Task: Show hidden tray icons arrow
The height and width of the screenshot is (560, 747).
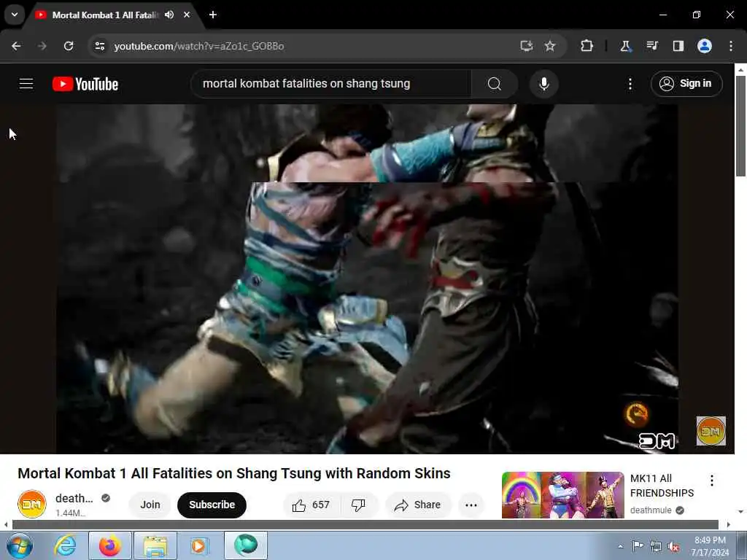Action: pos(620,546)
